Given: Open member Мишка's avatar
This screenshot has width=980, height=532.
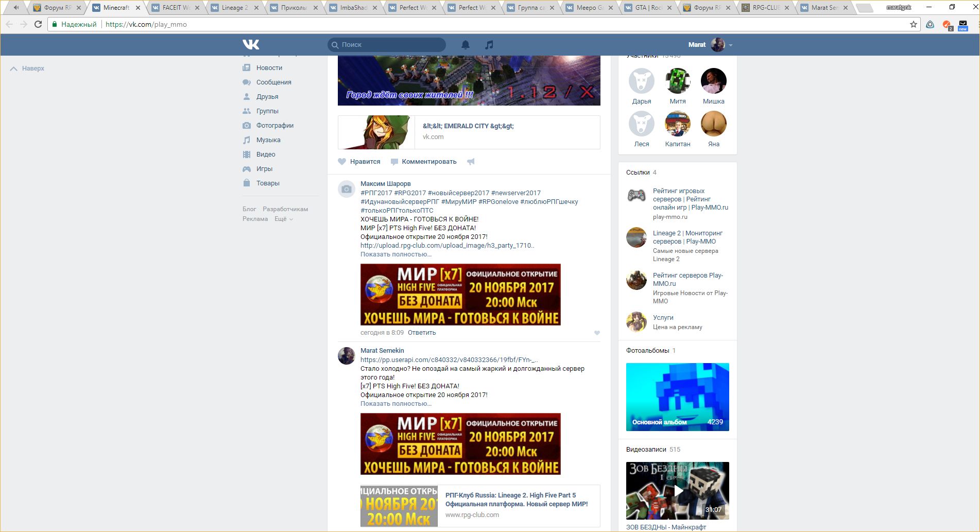Looking at the screenshot, I should click(714, 81).
